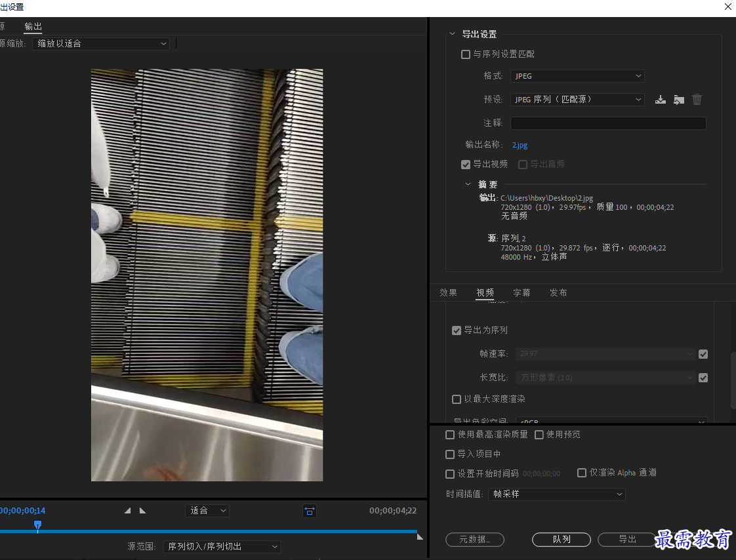Click the video preview frame
The width and height of the screenshot is (736, 560).
pos(207,275)
